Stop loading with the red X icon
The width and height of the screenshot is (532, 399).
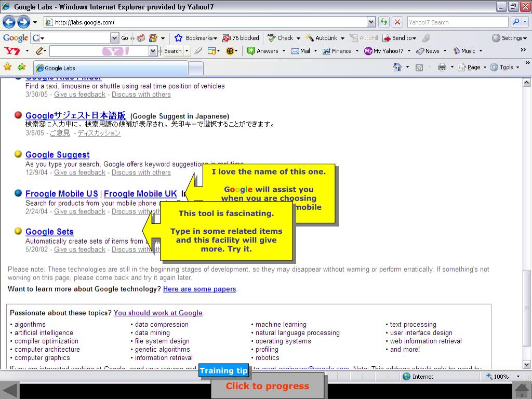point(397,22)
